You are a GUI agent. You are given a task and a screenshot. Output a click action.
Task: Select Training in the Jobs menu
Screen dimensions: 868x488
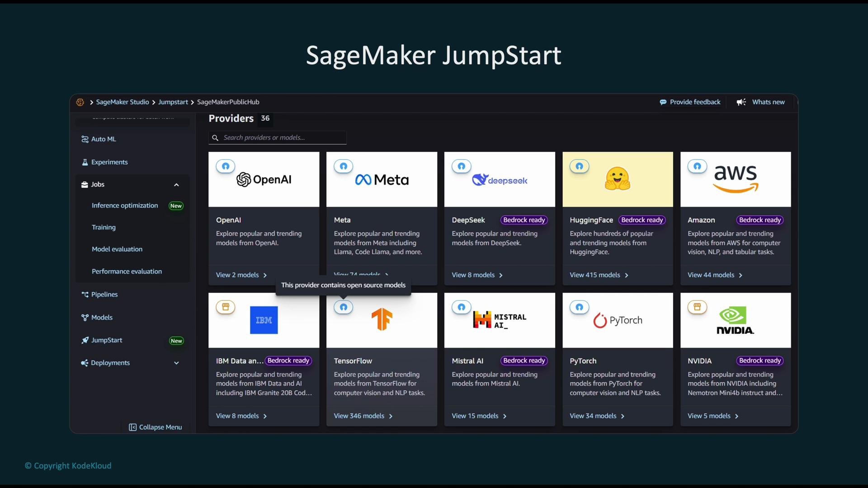104,227
